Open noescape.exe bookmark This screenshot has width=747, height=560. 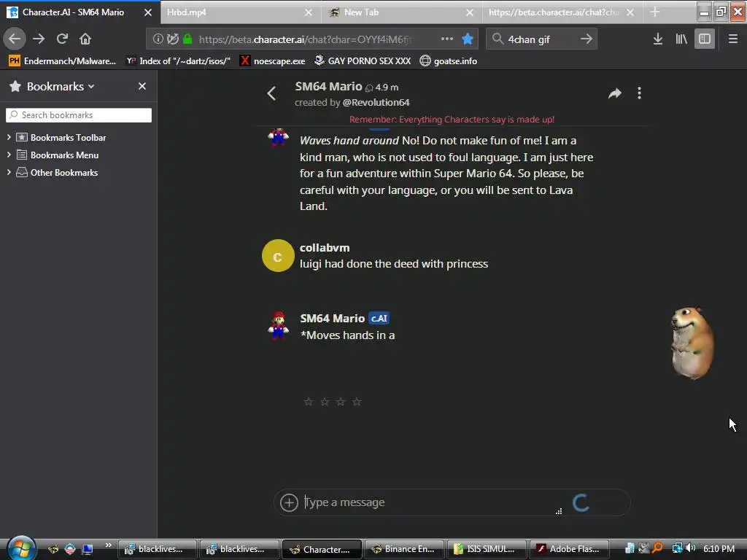(273, 61)
